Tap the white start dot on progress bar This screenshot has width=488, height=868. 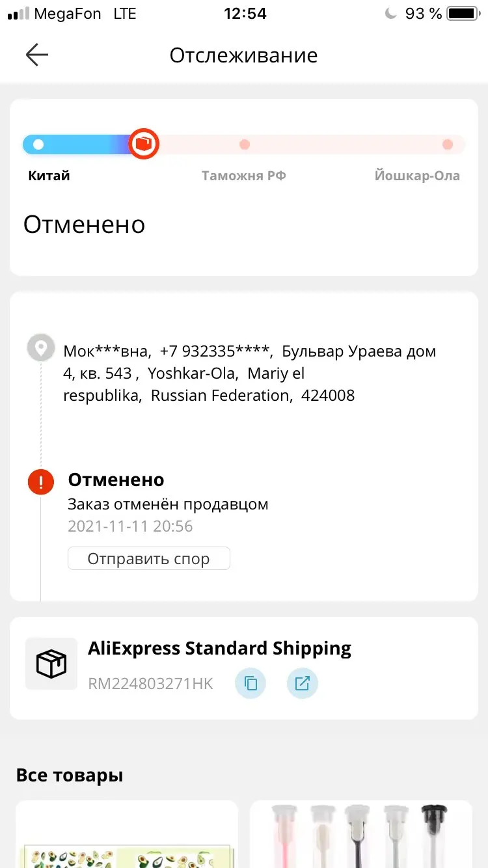coord(38,144)
